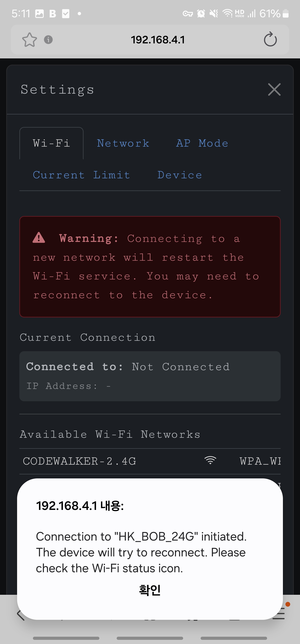Select the Device tab
Viewport: 300px width, 644px height.
(179, 175)
